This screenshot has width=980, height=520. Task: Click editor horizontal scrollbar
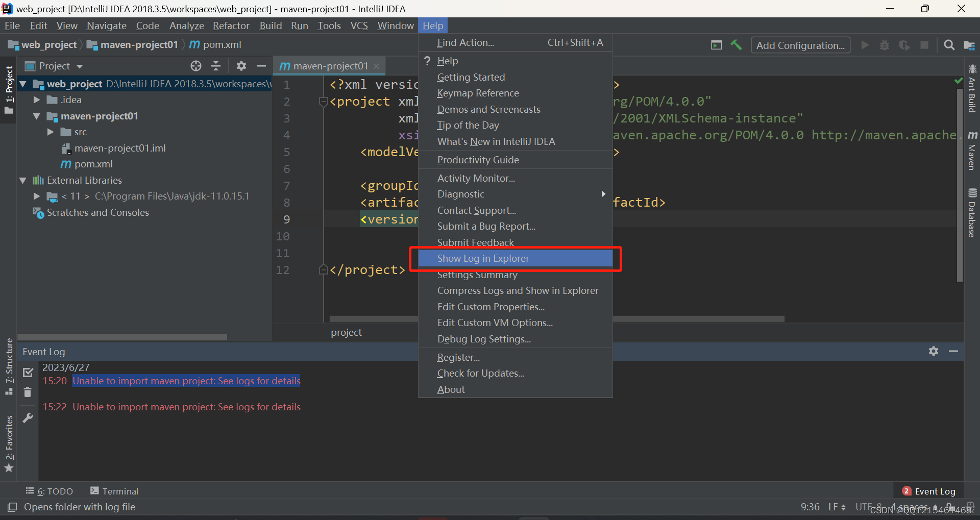(x=556, y=319)
